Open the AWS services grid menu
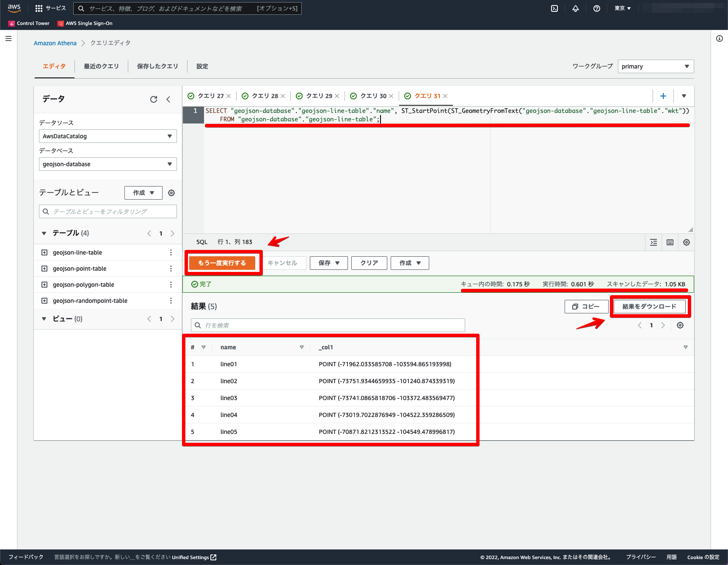This screenshot has width=728, height=565. (39, 8)
